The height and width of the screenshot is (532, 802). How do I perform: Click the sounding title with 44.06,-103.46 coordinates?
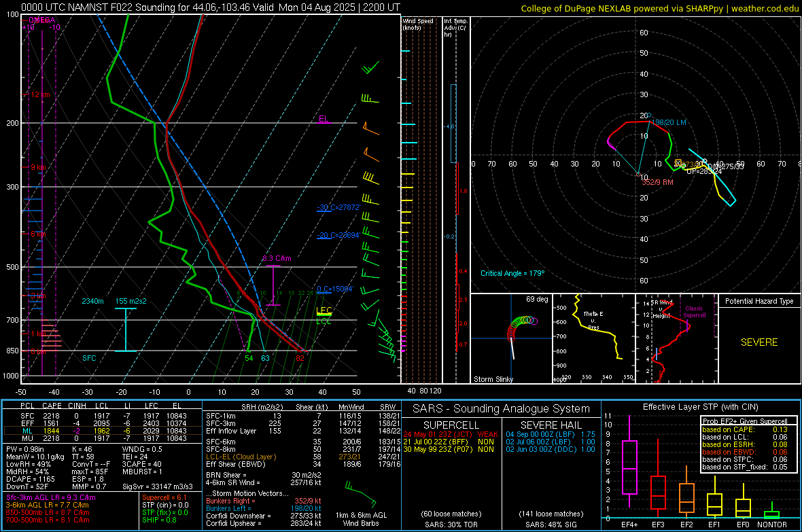click(211, 7)
